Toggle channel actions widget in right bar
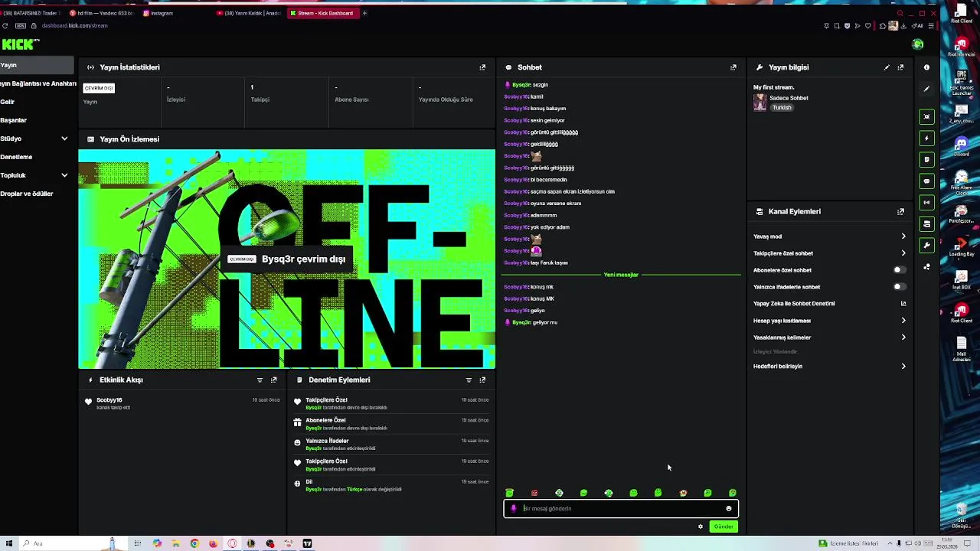980x551 pixels. pyautogui.click(x=927, y=224)
